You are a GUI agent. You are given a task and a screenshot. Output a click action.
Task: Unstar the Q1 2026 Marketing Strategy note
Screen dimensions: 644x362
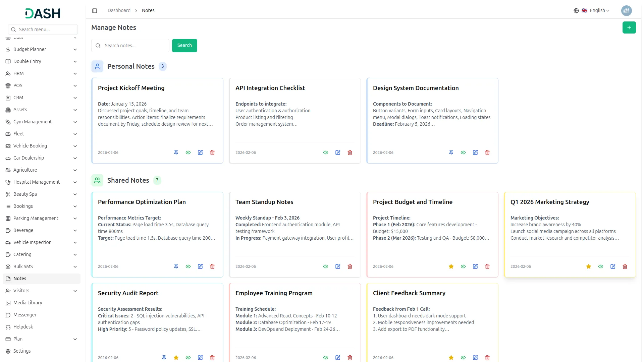point(589,266)
